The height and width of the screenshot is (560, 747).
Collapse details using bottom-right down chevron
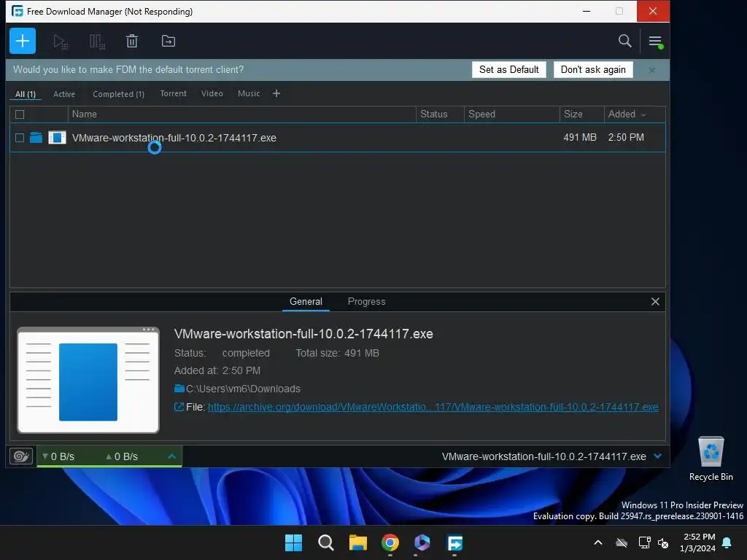click(x=658, y=456)
